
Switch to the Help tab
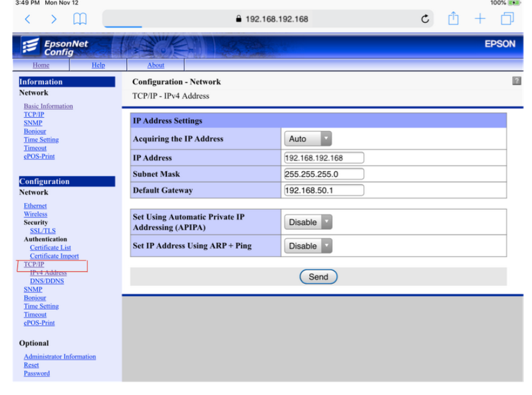pos(98,65)
